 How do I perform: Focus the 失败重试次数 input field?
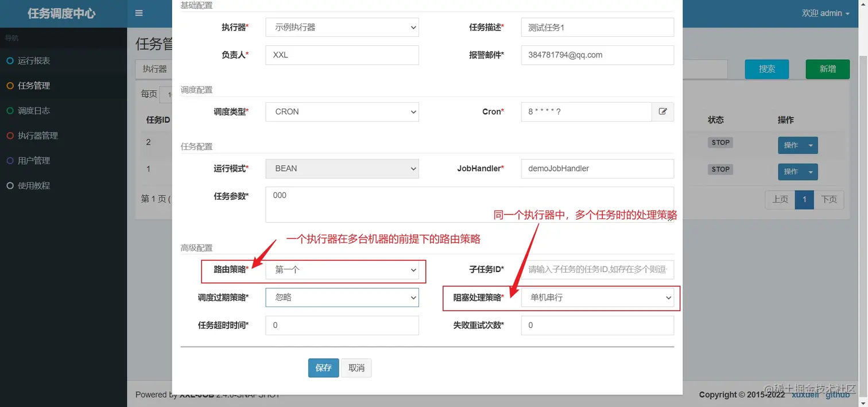(x=598, y=325)
